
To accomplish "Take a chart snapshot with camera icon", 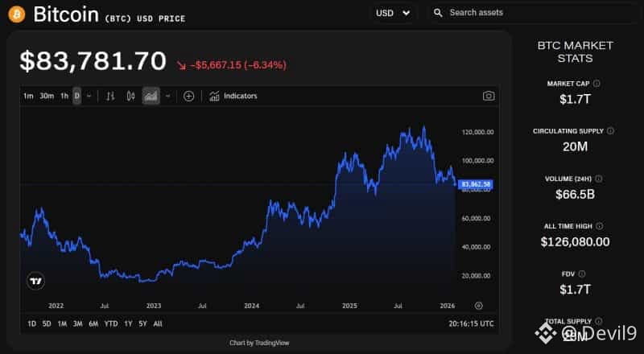I will 488,96.
